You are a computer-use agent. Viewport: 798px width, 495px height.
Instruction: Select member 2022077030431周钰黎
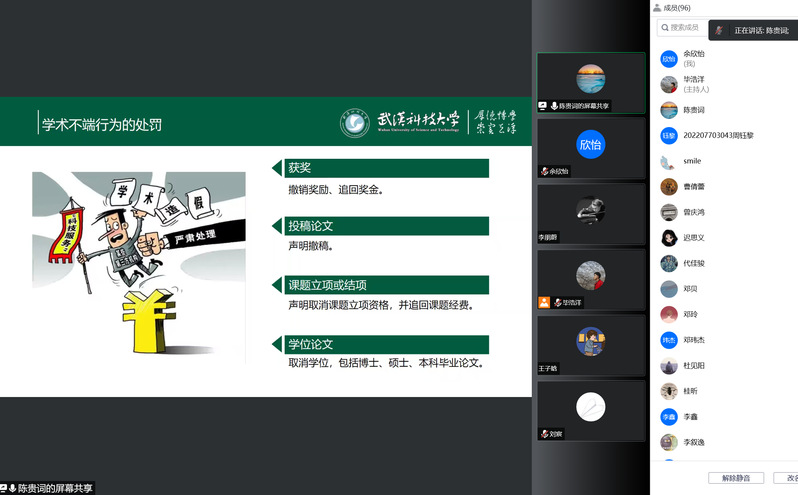(x=718, y=135)
